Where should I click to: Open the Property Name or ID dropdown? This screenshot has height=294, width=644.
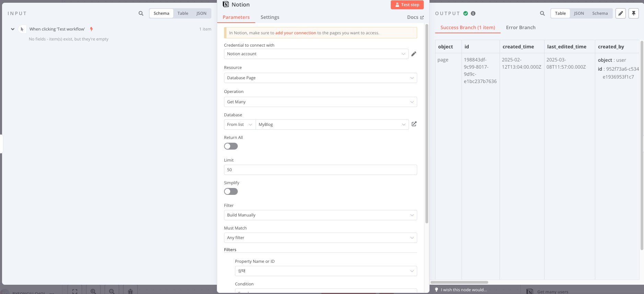point(326,271)
